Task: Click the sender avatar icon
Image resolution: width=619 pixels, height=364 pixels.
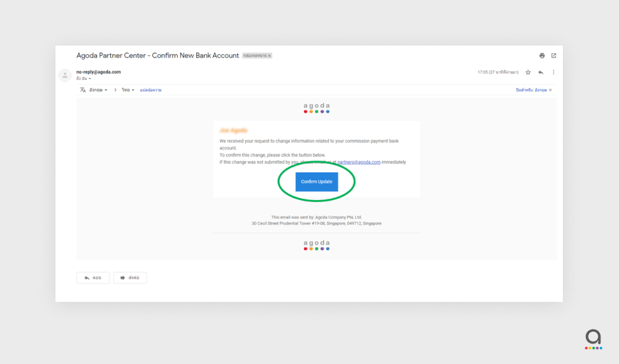Action: [65, 75]
